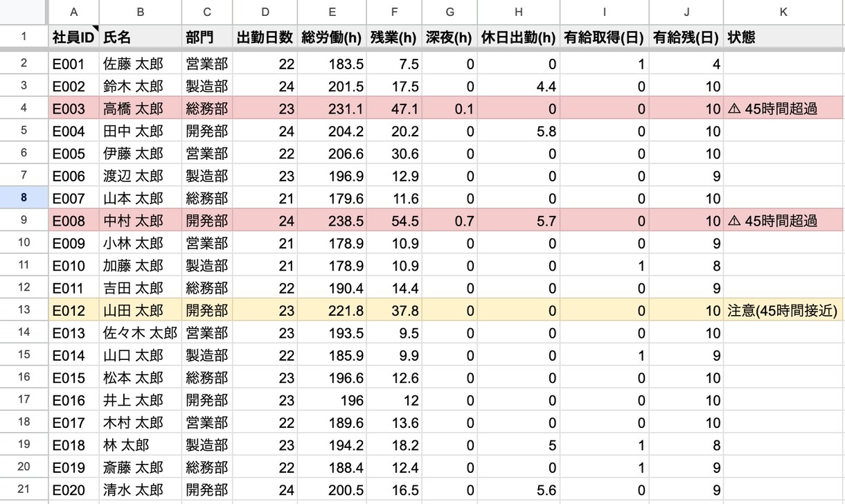This screenshot has height=504, width=845.
Task: Click the 有給取得(日) header cell
Action: [x=605, y=37]
